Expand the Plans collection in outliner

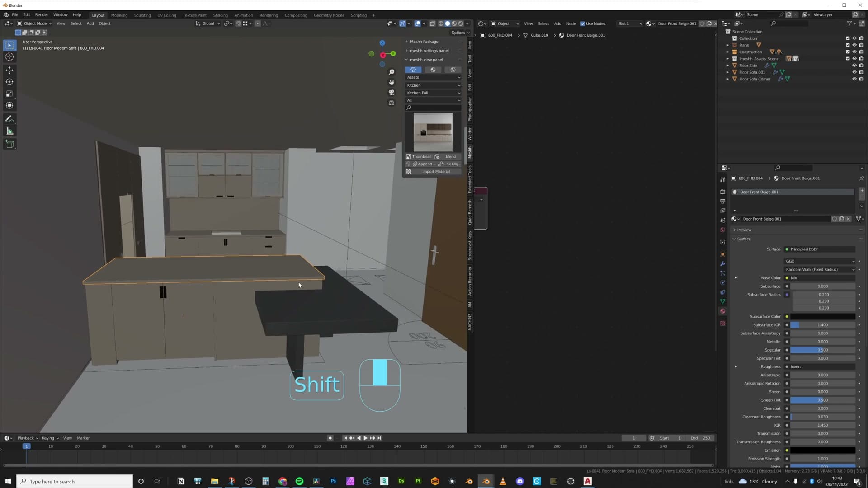[728, 45]
